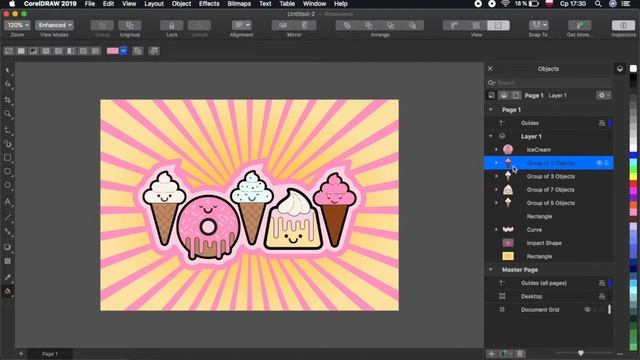This screenshot has height=360, width=640.
Task: Click the Objects panel search field
Action: coord(550,83)
